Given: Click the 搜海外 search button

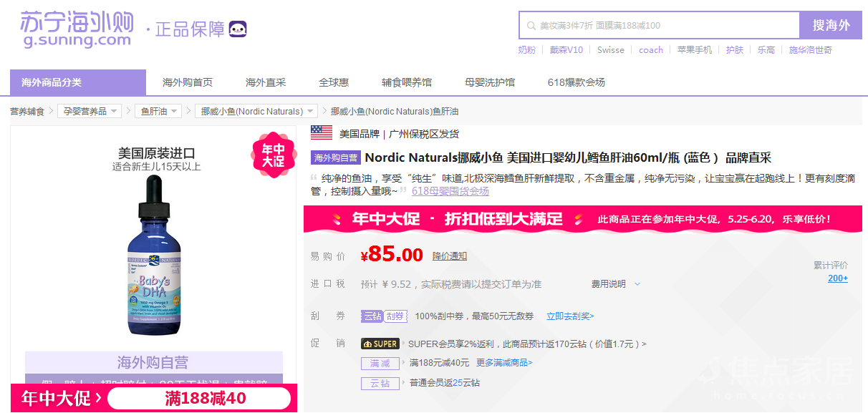Looking at the screenshot, I should [831, 25].
